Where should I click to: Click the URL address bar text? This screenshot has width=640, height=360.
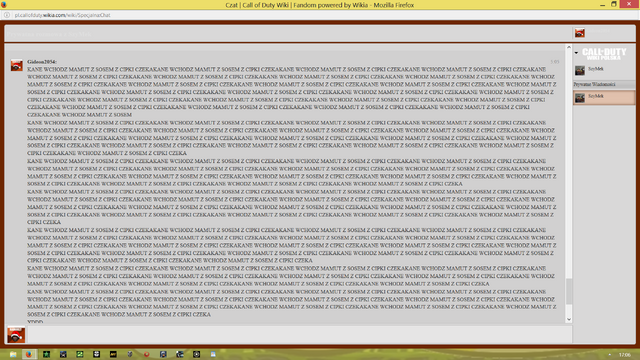click(x=62, y=15)
